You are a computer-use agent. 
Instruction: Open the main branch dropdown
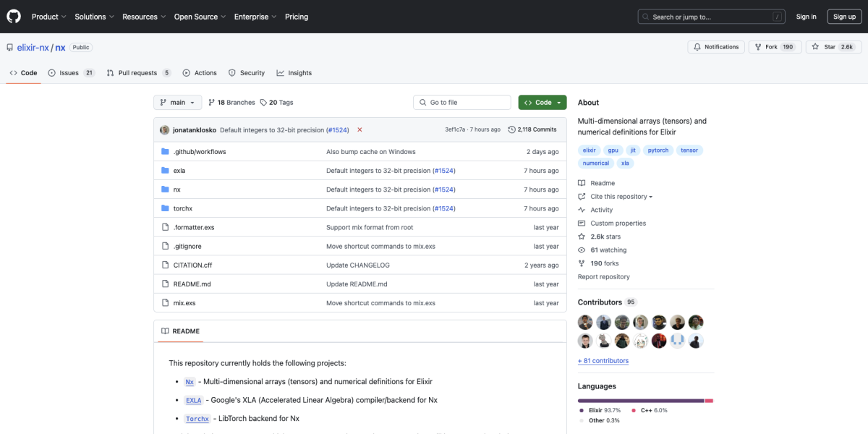(177, 103)
